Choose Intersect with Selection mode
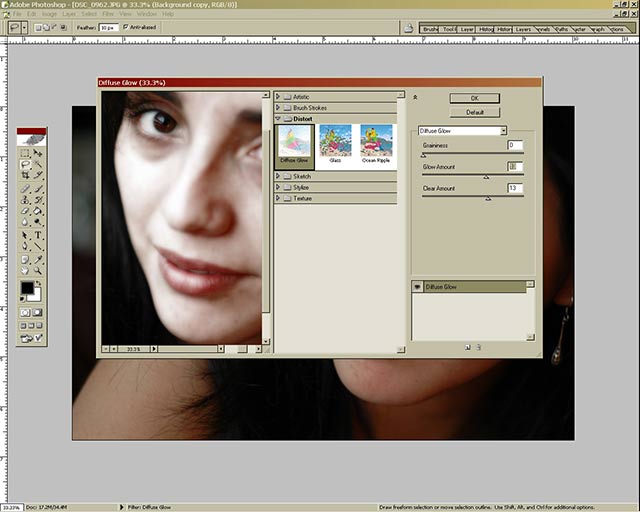This screenshot has width=640, height=512. click(x=63, y=27)
